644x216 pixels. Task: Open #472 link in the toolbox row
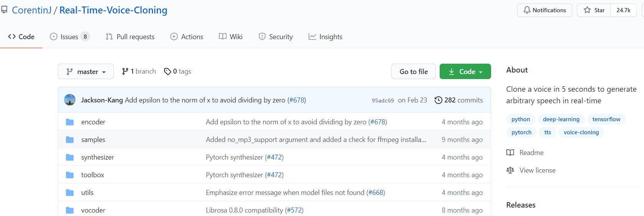(274, 175)
